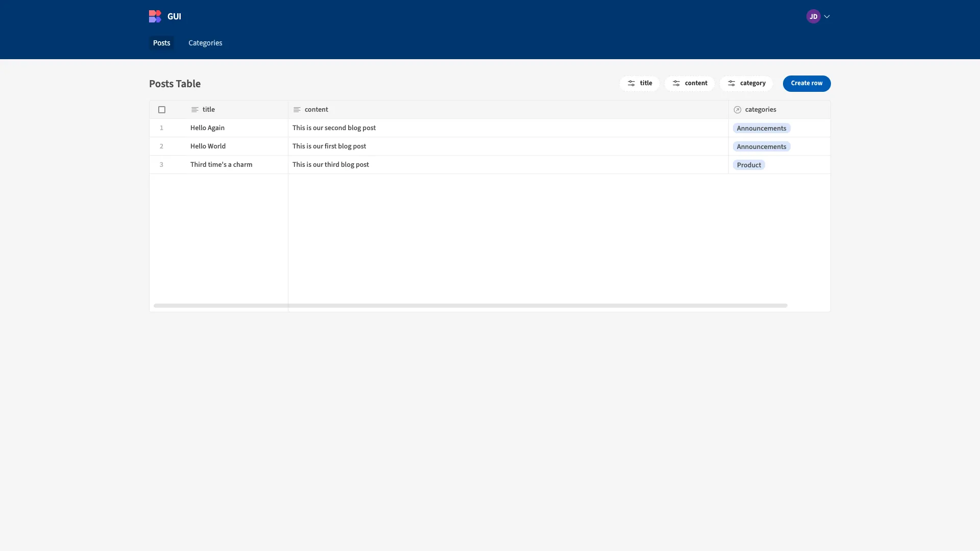This screenshot has width=980, height=551.
Task: Click the title filter sliders icon
Action: (x=631, y=83)
